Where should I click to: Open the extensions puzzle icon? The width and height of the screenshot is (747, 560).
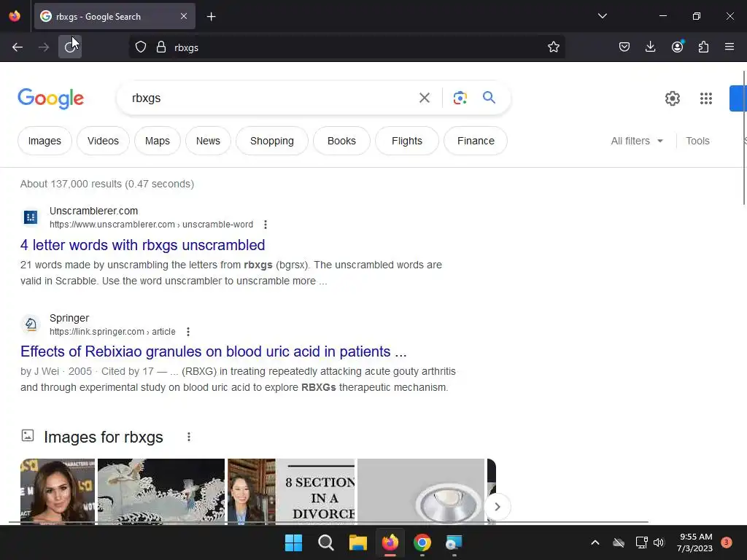pyautogui.click(x=703, y=47)
